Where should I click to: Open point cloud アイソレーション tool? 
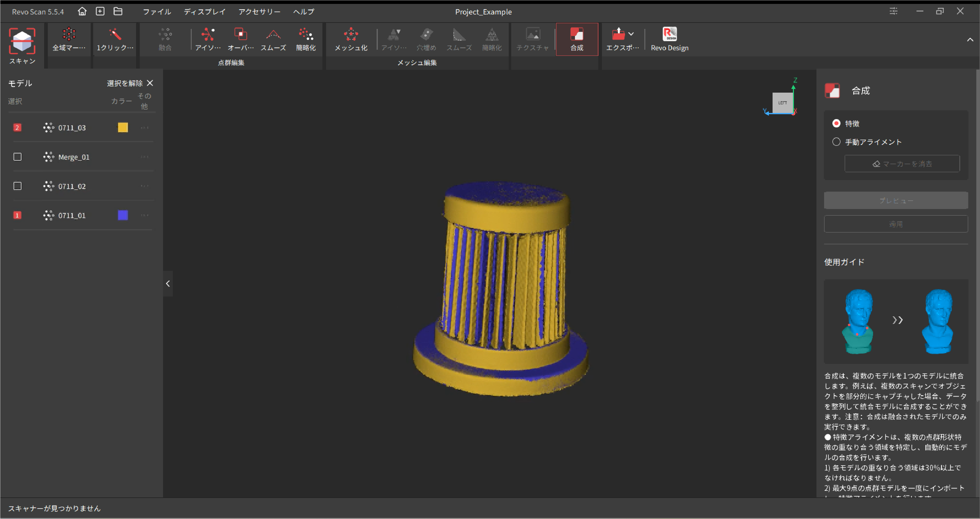pyautogui.click(x=208, y=39)
